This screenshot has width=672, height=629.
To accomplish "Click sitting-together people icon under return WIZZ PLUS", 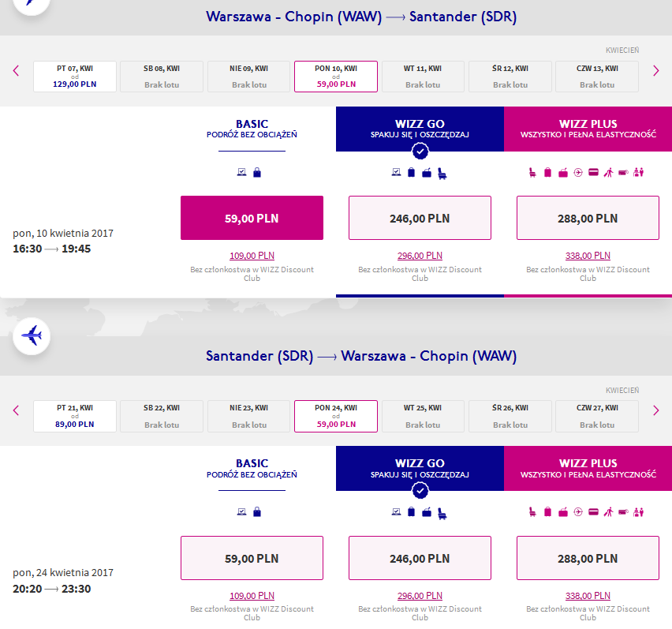I will click(639, 512).
